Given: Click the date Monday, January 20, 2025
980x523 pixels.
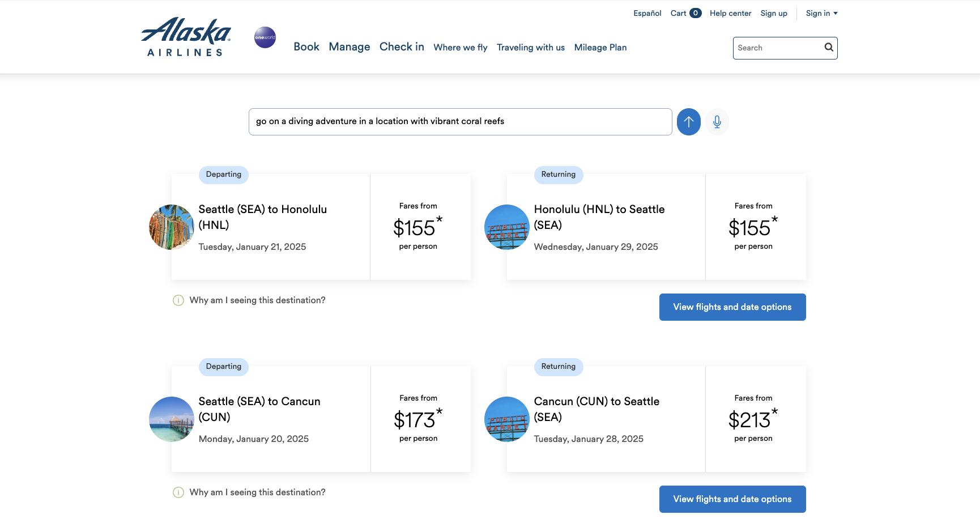Looking at the screenshot, I should (x=254, y=439).
